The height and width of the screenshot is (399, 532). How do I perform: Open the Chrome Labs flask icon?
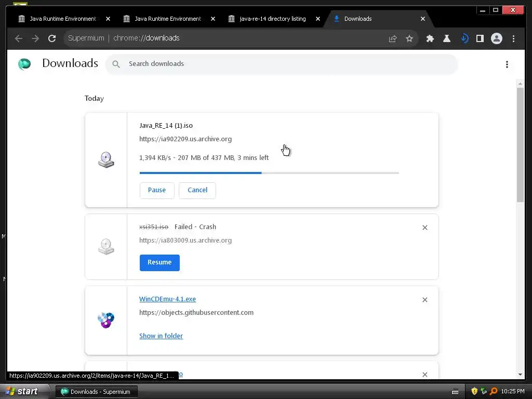447,38
